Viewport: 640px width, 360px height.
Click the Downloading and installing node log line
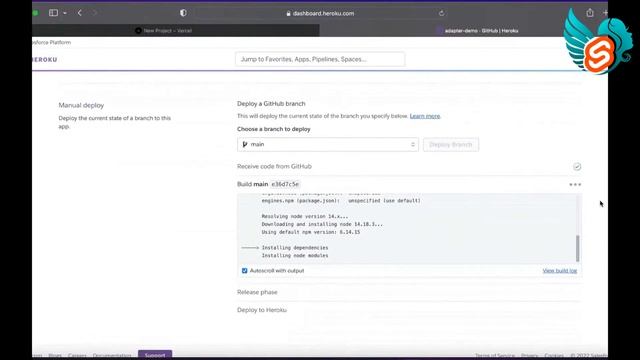(x=322, y=224)
